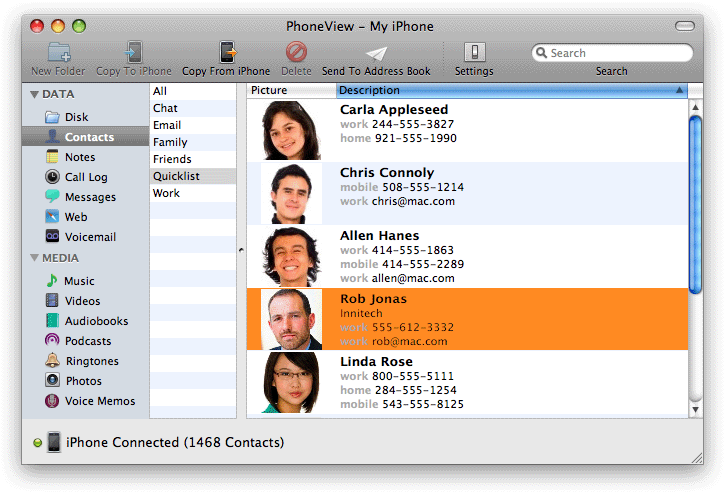Screen dimensions: 725x493
Task: Select the Work contact group
Action: [x=166, y=193]
